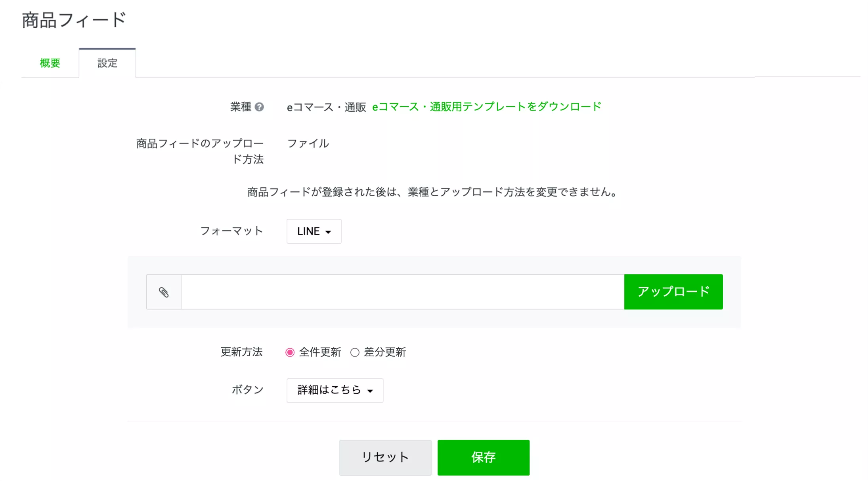Viewport: 868px width, 481px height.
Task: Click the 保存 button
Action: [483, 457]
